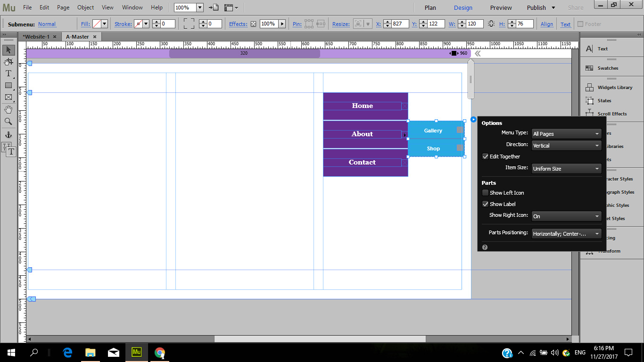The height and width of the screenshot is (362, 644).
Task: Click the Text link in control bar
Action: coord(565,25)
